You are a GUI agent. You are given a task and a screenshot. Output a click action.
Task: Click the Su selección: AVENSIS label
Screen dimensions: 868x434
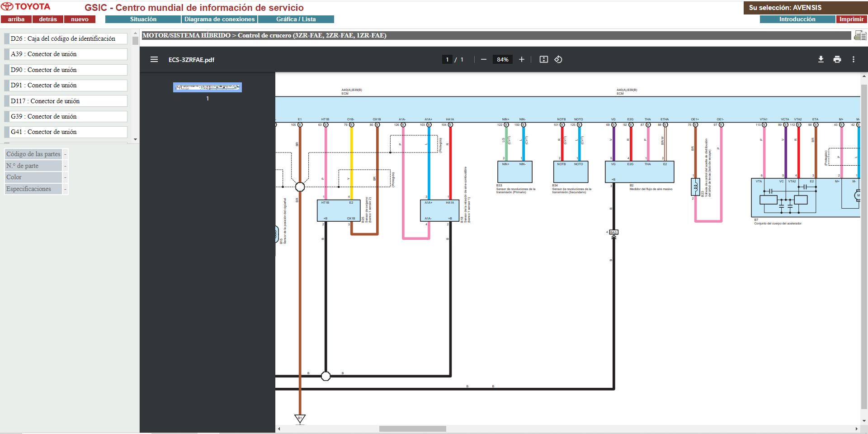785,8
